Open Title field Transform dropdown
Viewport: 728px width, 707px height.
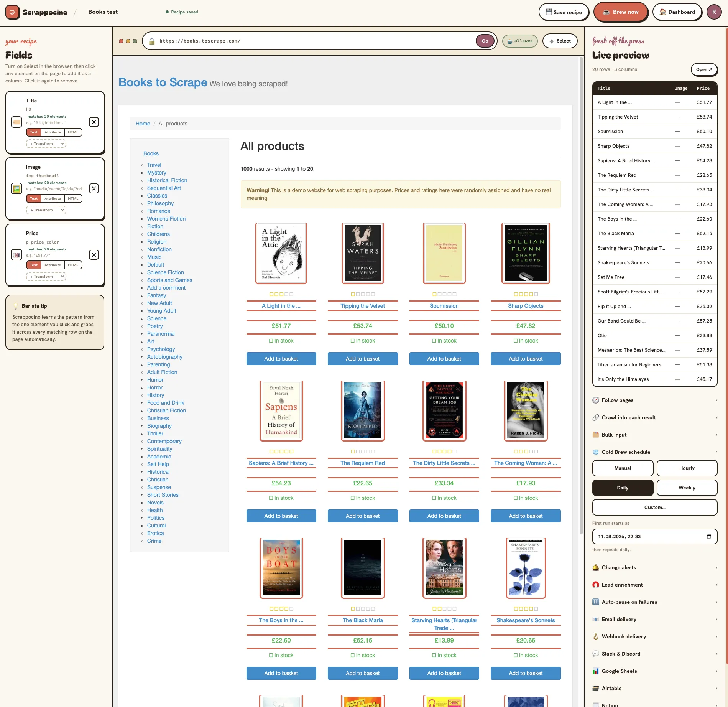pyautogui.click(x=46, y=144)
